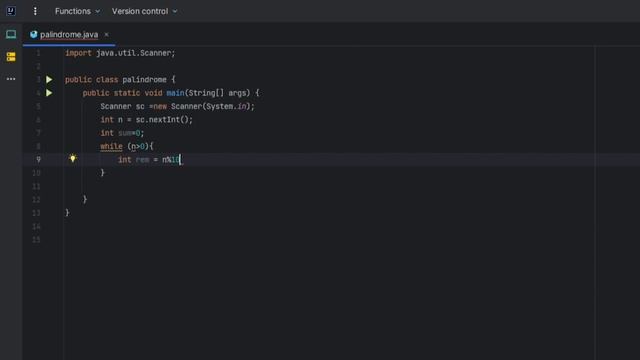Image resolution: width=640 pixels, height=360 pixels.
Task: Run the palindrome class from the gutter
Action: coord(49,80)
